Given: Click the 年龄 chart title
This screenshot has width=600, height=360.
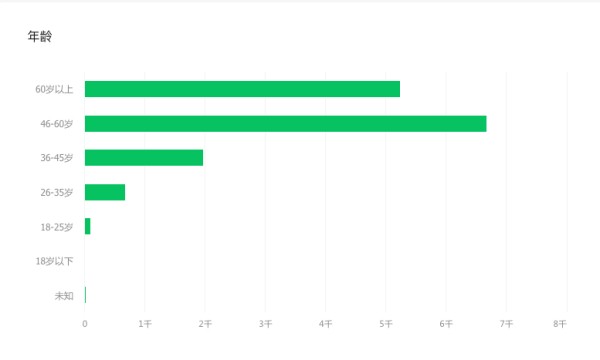Looking at the screenshot, I should (40, 36).
